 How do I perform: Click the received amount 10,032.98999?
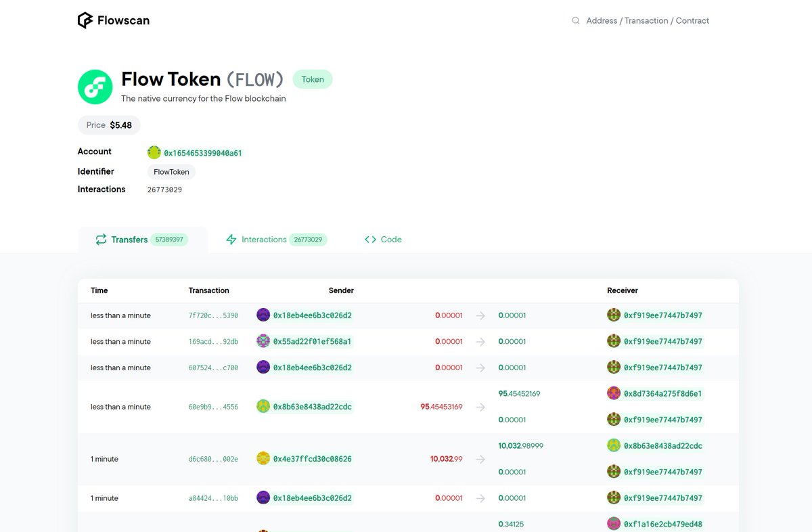coord(521,446)
